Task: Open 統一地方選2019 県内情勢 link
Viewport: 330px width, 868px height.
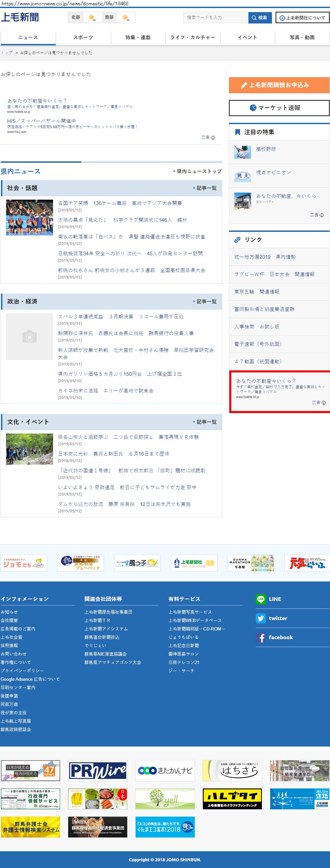Action: coord(265,257)
